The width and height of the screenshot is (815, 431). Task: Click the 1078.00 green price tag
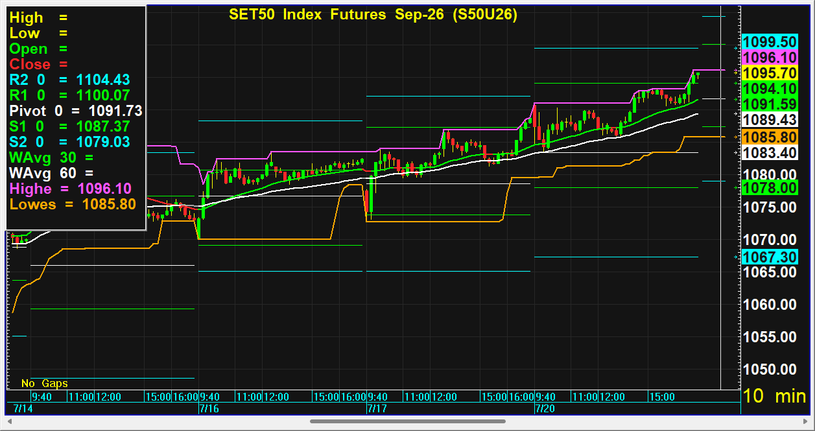tap(770, 187)
